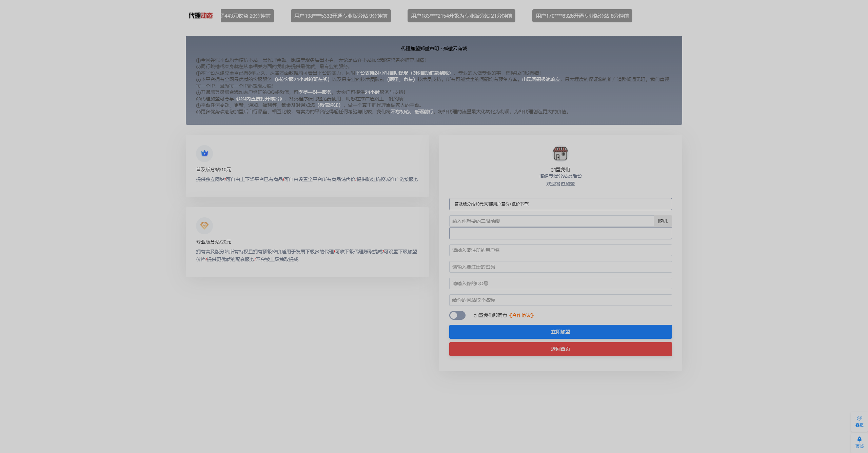The height and width of the screenshot is (453, 868).
Task: Click the blue crown icon for 普及版分站
Action: pos(204,153)
